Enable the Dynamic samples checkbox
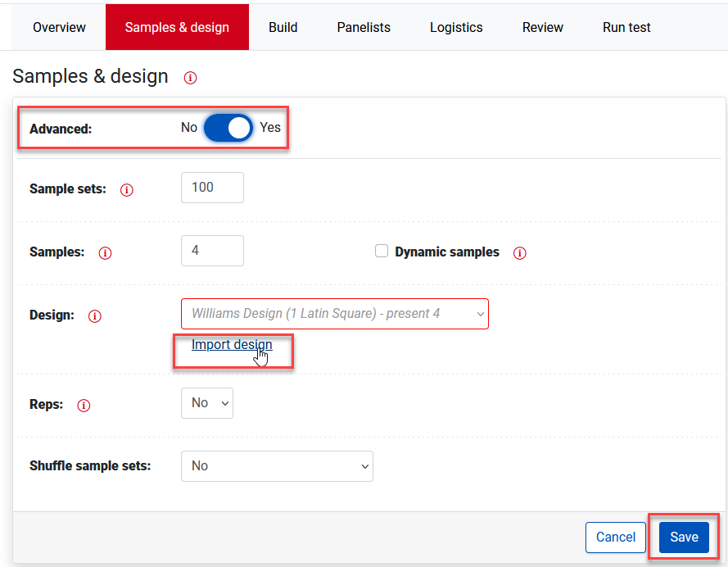Screen dimensions: 728x567 coord(381,252)
